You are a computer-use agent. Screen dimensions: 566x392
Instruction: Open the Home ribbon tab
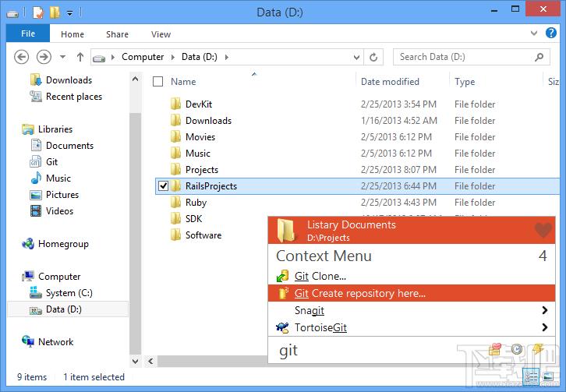[x=73, y=34]
